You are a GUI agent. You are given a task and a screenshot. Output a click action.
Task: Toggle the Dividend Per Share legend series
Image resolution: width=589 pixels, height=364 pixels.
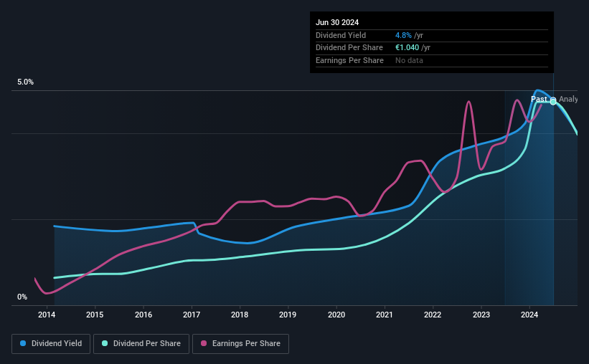[x=141, y=344]
